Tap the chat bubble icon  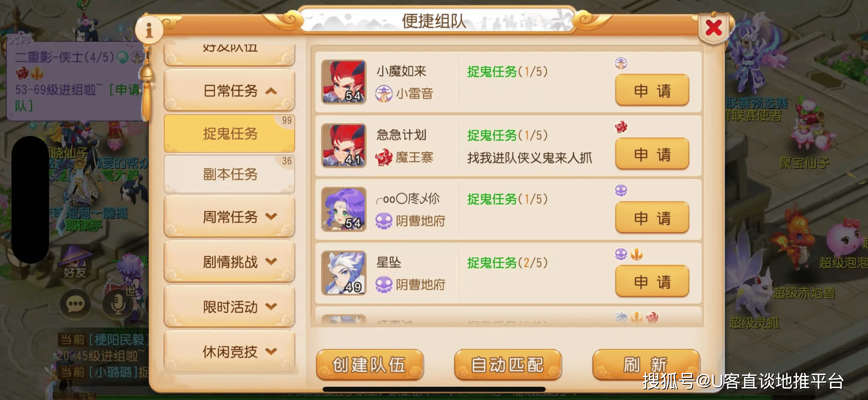[75, 304]
